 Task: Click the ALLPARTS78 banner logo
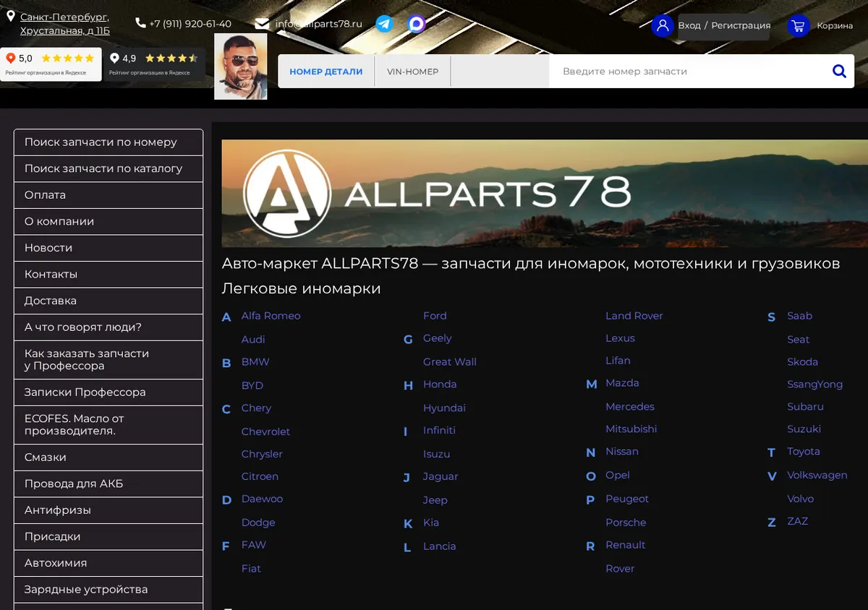point(437,193)
